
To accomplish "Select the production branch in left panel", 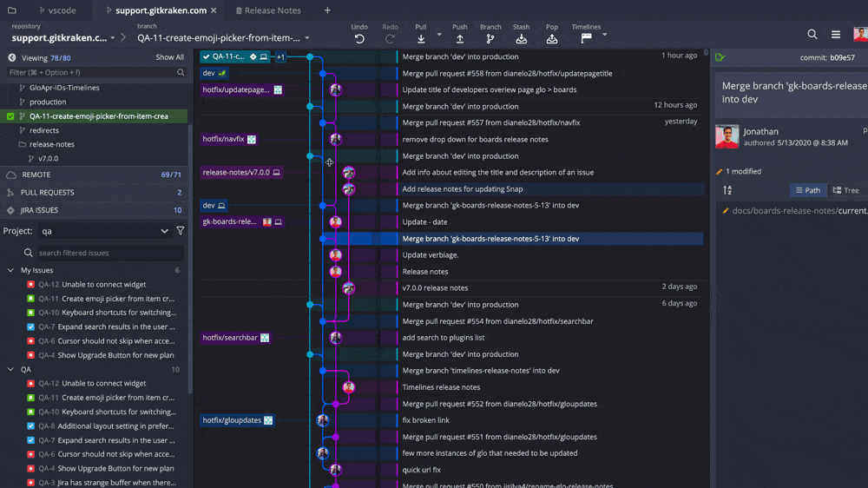I will 48,102.
